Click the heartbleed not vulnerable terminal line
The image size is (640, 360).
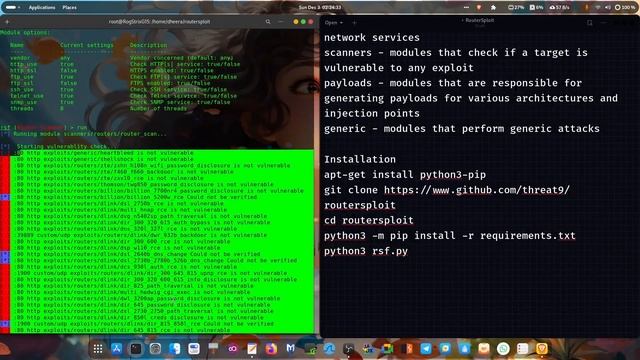click(x=104, y=153)
